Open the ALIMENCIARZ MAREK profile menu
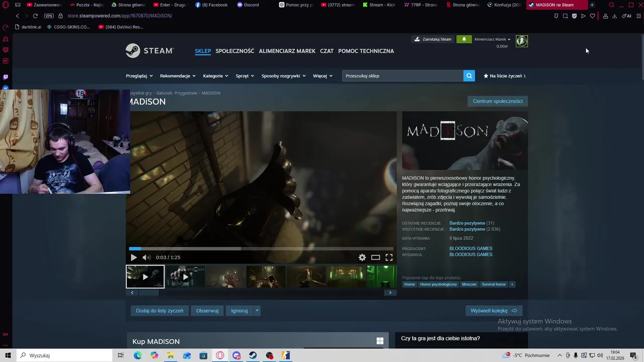644x362 pixels. (287, 51)
